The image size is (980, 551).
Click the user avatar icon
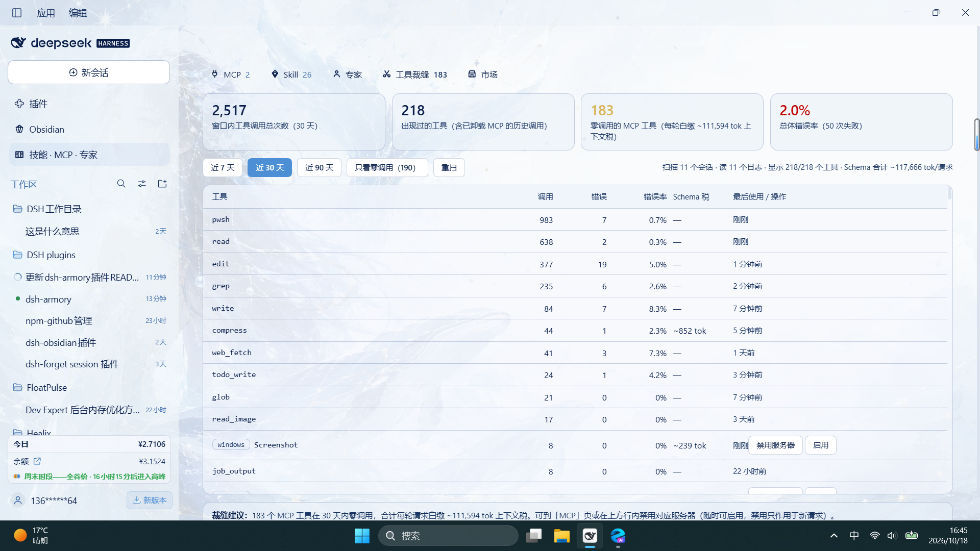[18, 500]
